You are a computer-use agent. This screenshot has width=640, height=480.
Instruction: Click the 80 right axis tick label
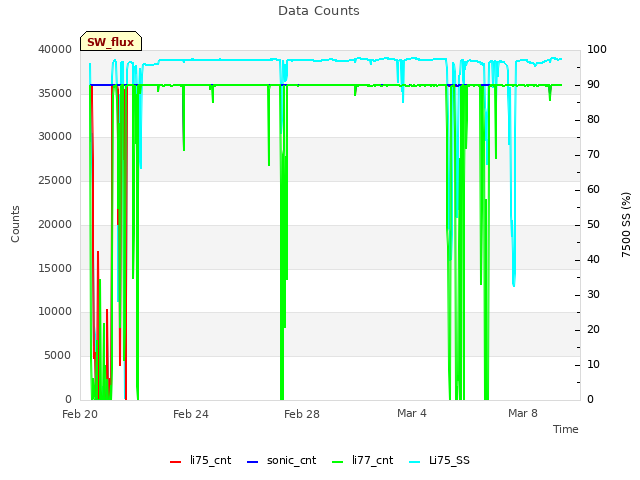(x=593, y=120)
